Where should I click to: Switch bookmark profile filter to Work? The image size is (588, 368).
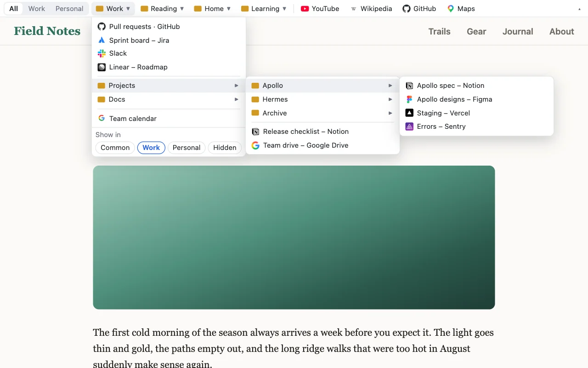pyautogui.click(x=37, y=9)
